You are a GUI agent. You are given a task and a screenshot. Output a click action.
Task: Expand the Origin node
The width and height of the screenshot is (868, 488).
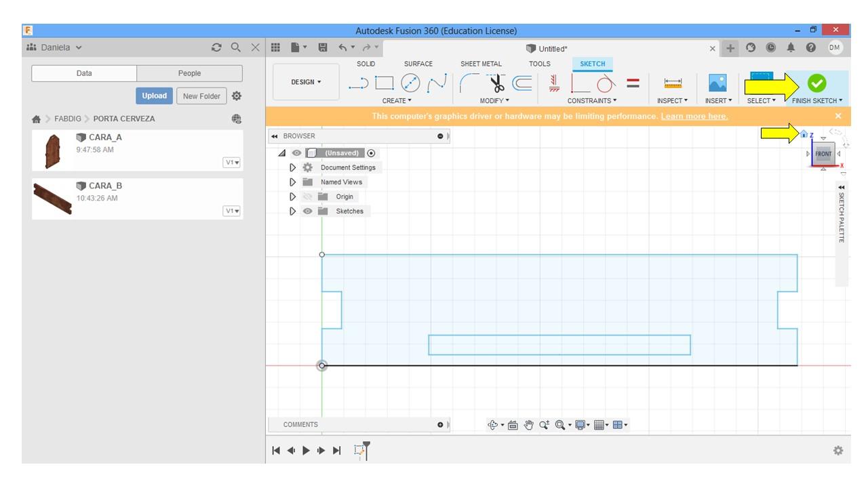293,197
